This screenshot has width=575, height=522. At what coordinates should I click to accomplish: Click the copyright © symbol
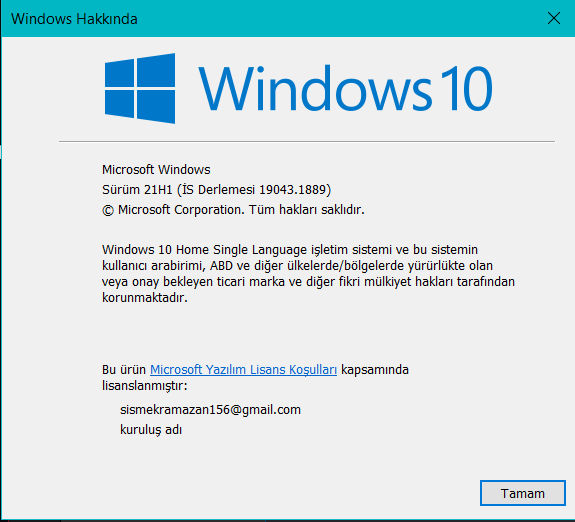pyautogui.click(x=108, y=210)
